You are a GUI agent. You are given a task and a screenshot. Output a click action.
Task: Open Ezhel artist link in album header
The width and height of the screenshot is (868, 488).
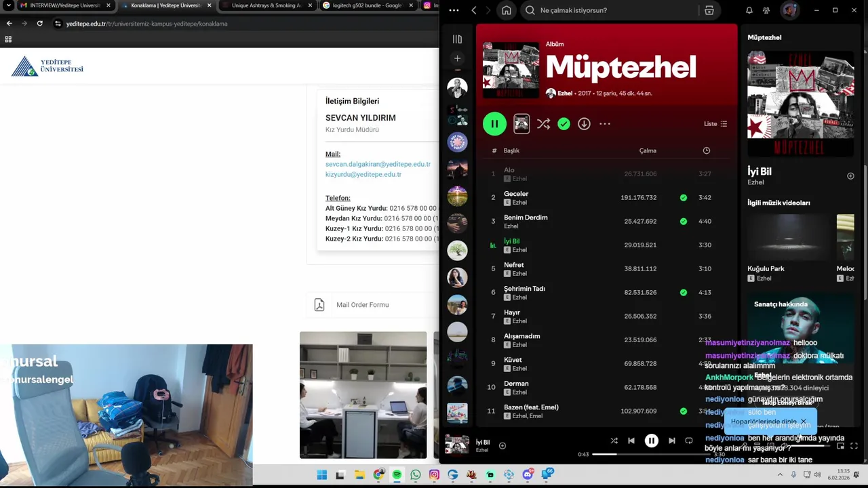[x=565, y=94]
